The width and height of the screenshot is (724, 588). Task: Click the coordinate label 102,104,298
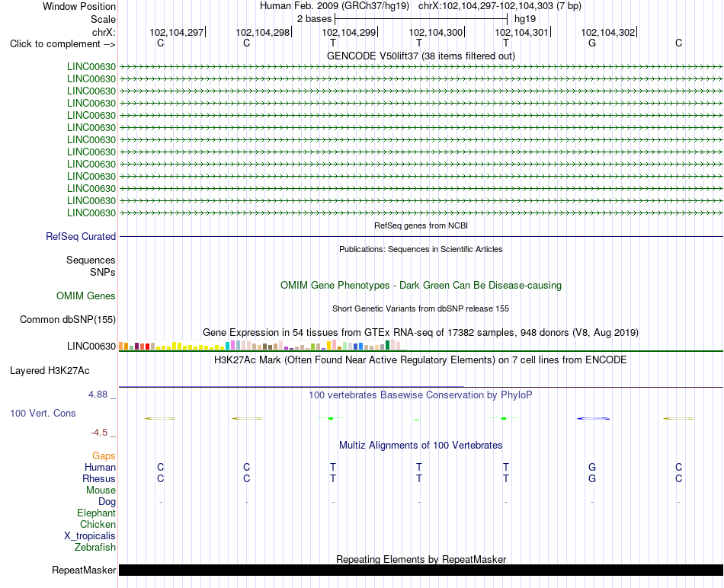262,32
